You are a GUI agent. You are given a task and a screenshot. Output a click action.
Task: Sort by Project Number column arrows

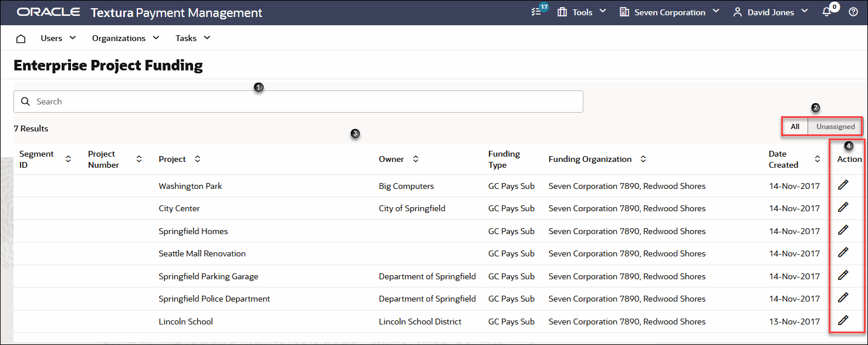pos(139,159)
